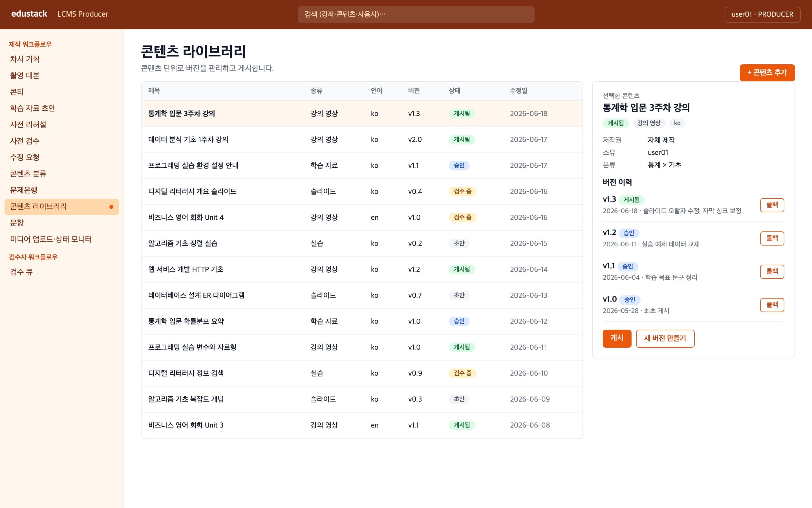
Task: Click 강의 영상 tag in detail panel
Action: tap(648, 123)
